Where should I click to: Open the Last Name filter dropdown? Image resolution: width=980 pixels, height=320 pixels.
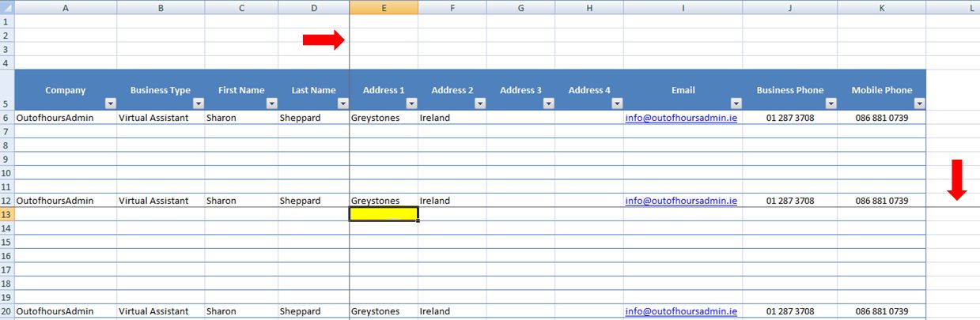point(343,104)
